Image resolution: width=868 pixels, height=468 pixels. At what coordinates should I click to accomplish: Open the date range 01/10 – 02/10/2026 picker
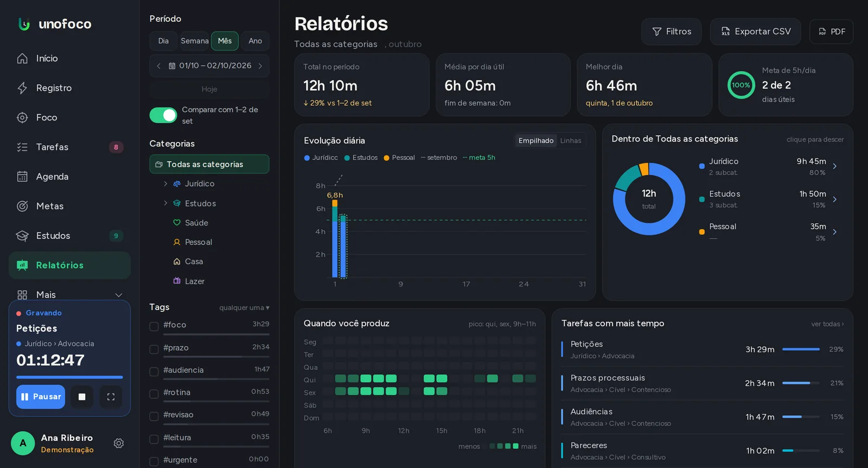point(209,66)
